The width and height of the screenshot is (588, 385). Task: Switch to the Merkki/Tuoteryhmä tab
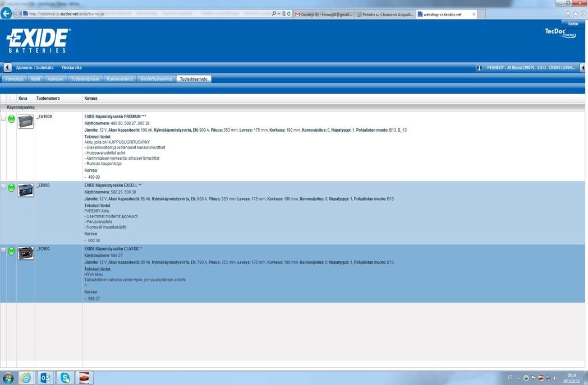click(156, 79)
